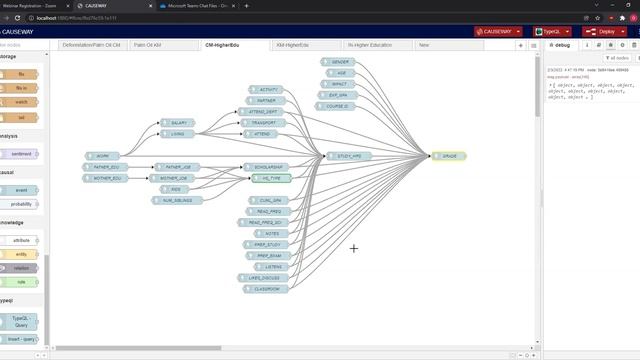Viewport: 640px width, 360px height.
Task: Collapse the causal palette category
Action: coord(22,172)
